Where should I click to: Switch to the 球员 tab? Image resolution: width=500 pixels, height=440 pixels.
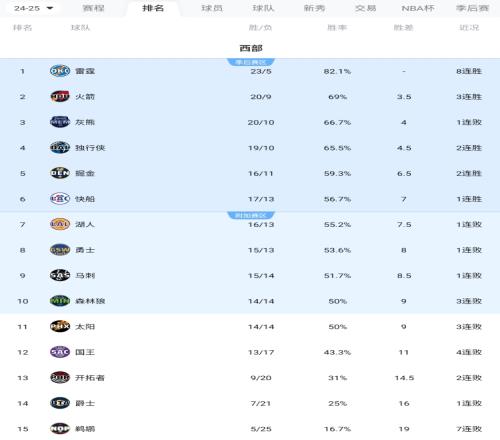coord(212,8)
